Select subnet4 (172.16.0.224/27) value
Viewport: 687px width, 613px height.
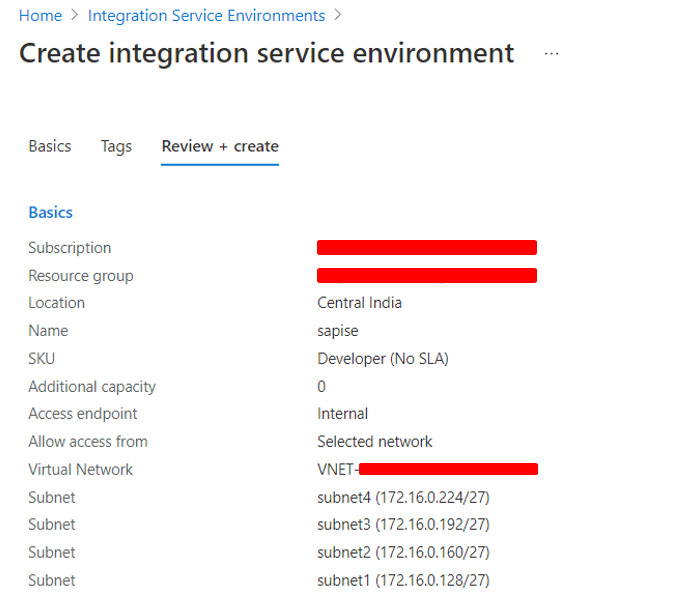pos(403,498)
